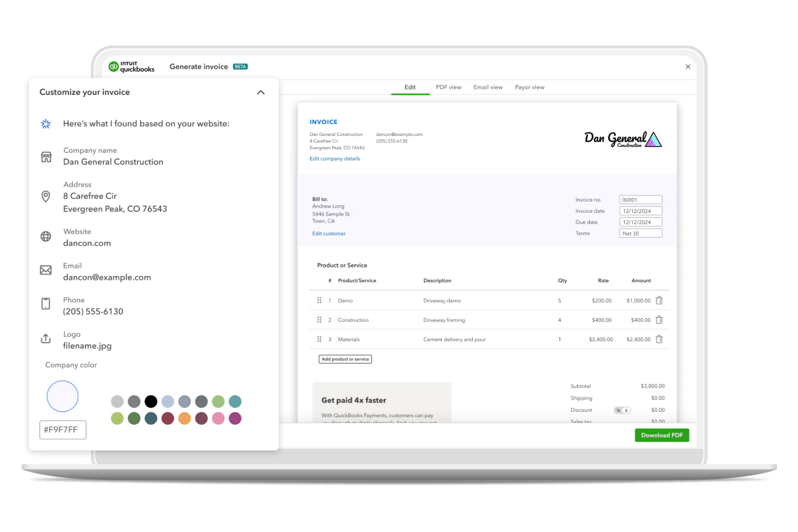Click the Add product or service button

[x=345, y=359]
